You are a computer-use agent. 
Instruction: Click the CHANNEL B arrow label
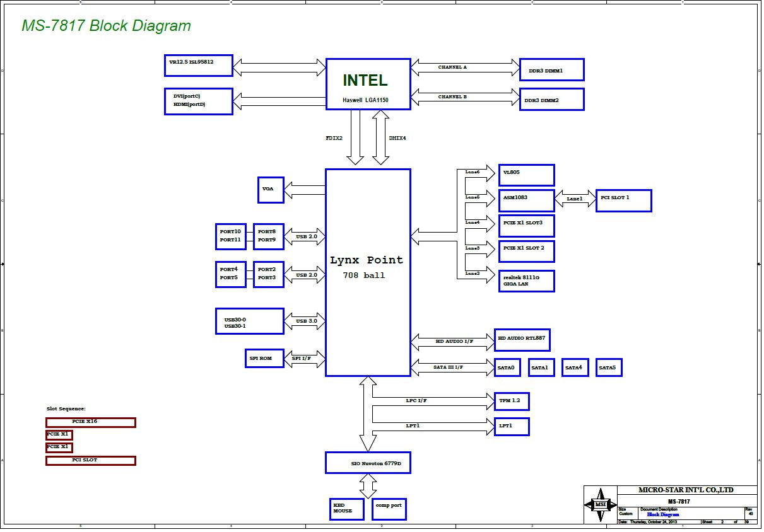click(452, 97)
